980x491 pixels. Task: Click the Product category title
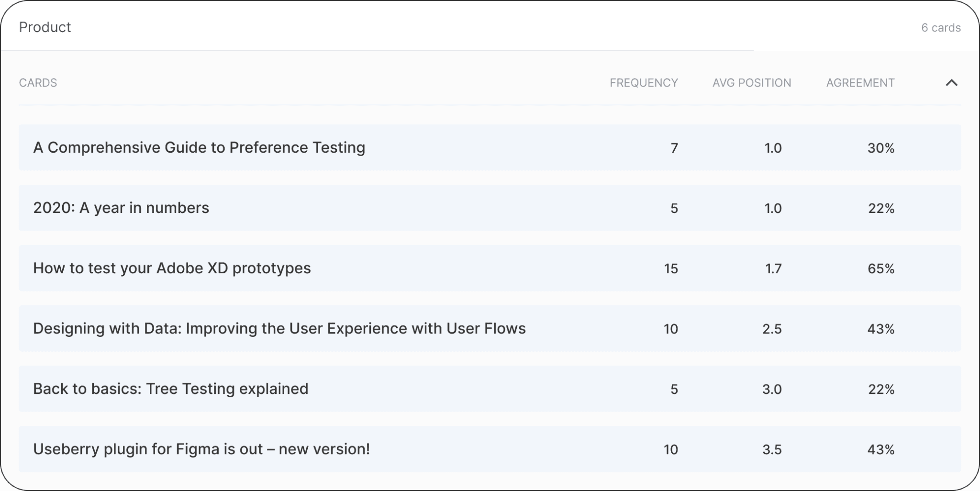click(45, 27)
